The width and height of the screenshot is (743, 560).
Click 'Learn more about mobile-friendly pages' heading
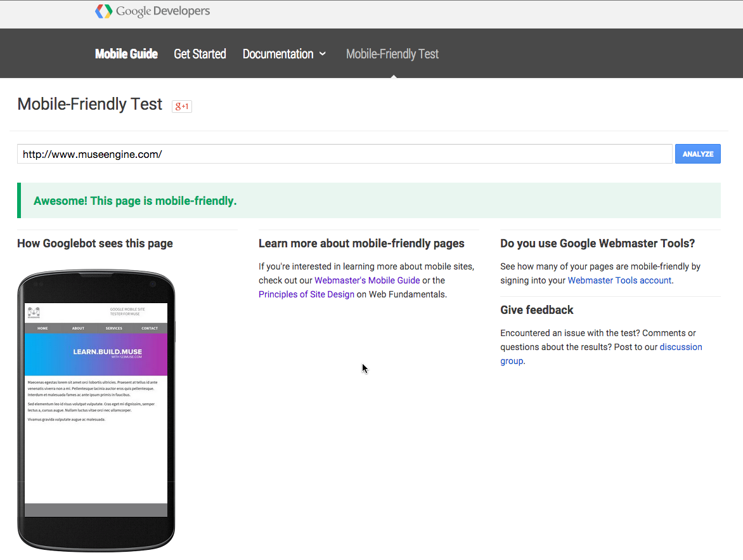[361, 244]
